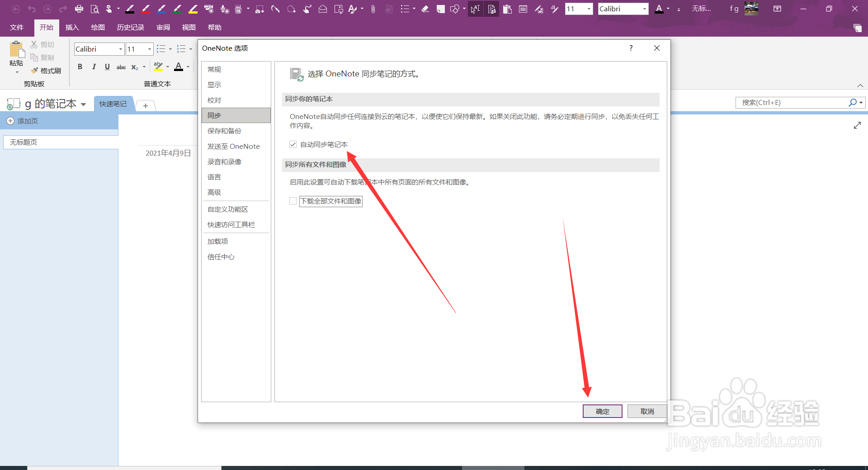The height and width of the screenshot is (470, 868).
Task: Open the 文件 (File) menu tab
Action: point(17,28)
